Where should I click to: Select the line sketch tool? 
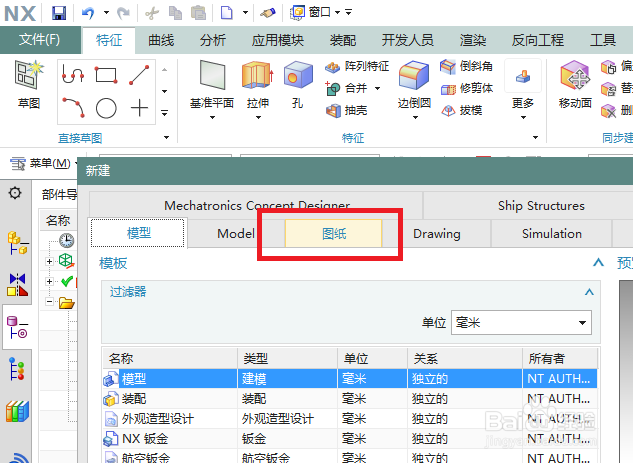tap(139, 75)
